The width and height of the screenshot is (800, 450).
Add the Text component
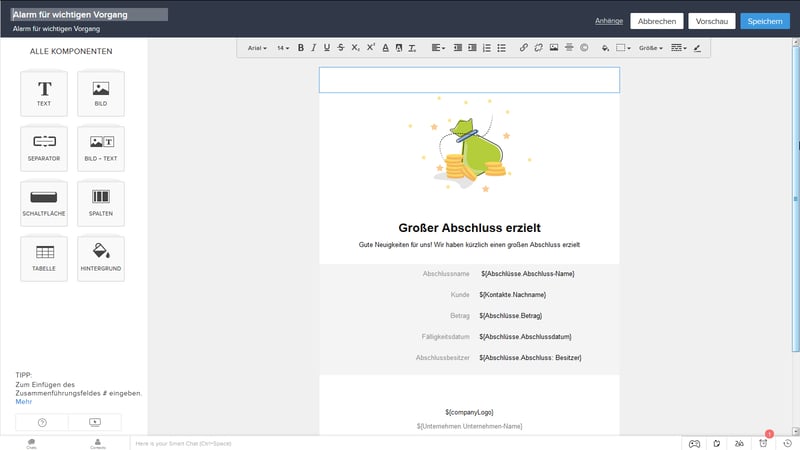coord(44,93)
